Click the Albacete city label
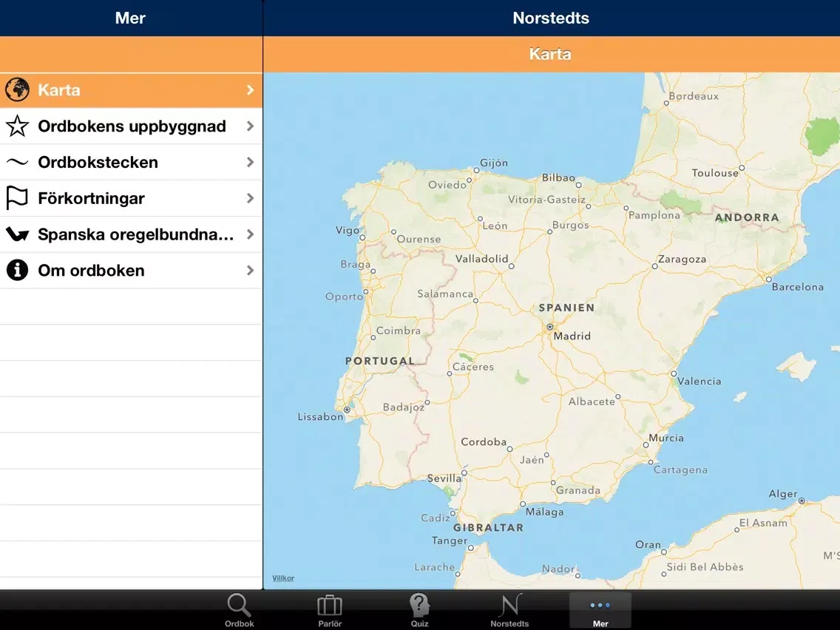The width and height of the screenshot is (840, 630). tap(592, 402)
